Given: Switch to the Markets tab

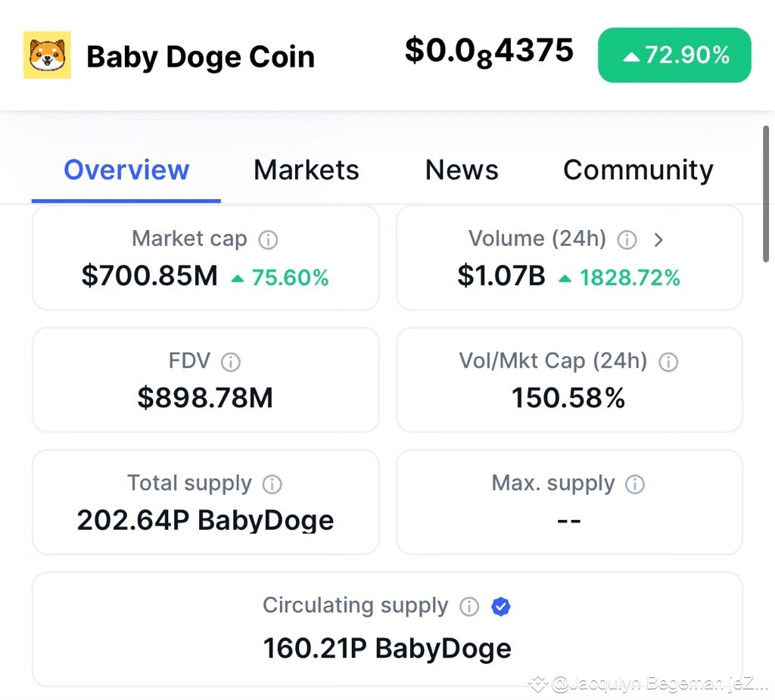Looking at the screenshot, I should (306, 170).
